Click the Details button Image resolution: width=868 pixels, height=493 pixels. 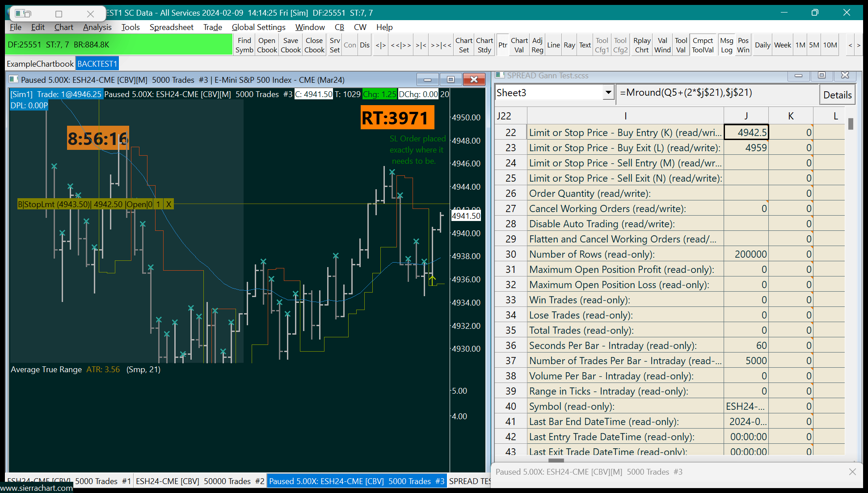pyautogui.click(x=837, y=95)
